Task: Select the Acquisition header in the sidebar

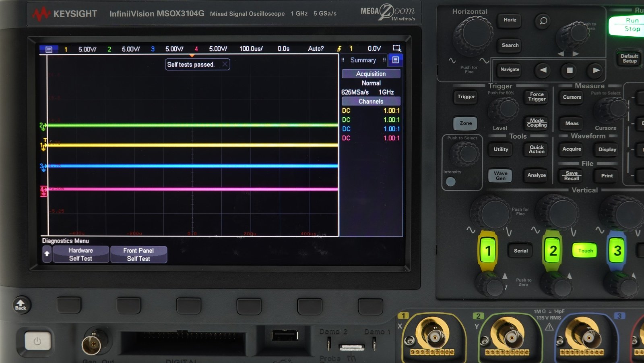Action: (x=371, y=74)
